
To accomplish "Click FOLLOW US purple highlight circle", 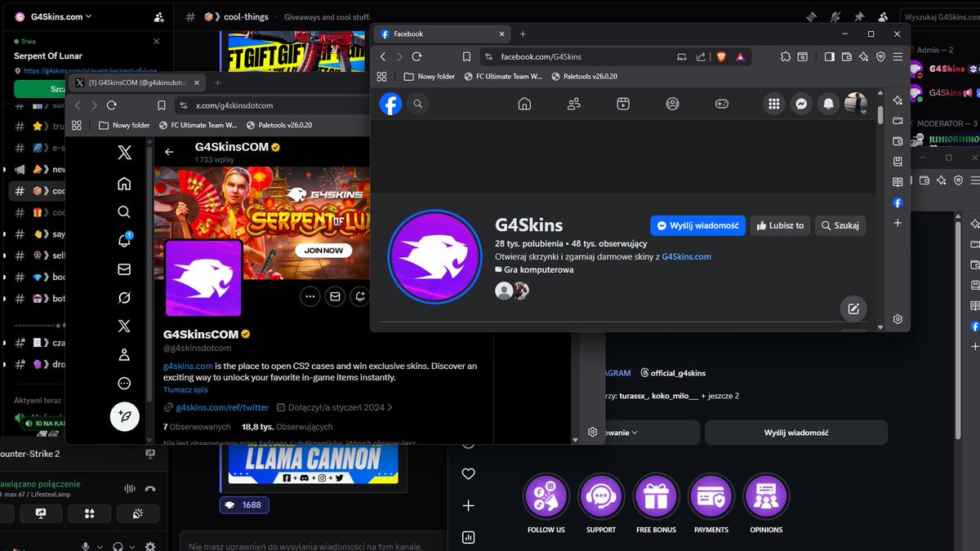I will pyautogui.click(x=546, y=497).
